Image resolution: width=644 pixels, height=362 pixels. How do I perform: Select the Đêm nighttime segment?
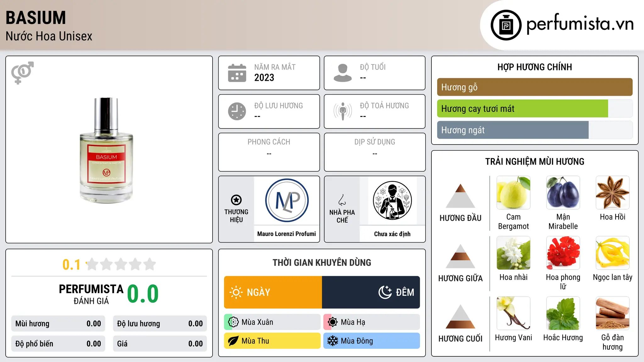(371, 292)
